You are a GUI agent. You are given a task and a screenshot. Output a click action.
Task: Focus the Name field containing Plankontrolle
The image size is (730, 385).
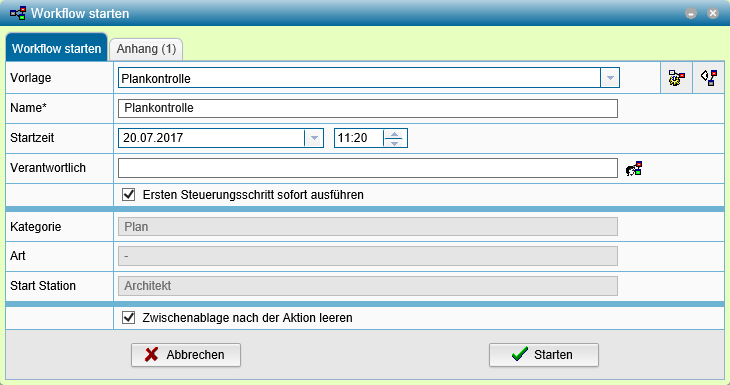click(x=368, y=108)
